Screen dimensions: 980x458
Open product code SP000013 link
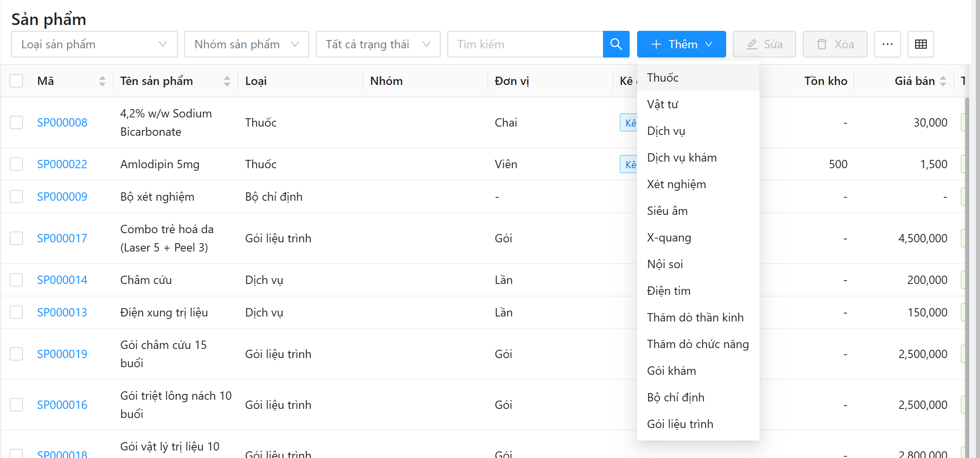point(62,312)
